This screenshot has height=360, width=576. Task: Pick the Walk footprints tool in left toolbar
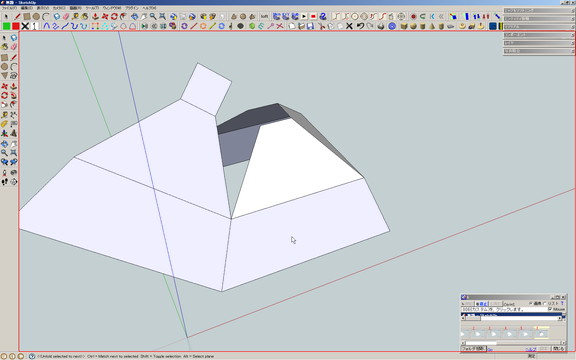coord(4,181)
